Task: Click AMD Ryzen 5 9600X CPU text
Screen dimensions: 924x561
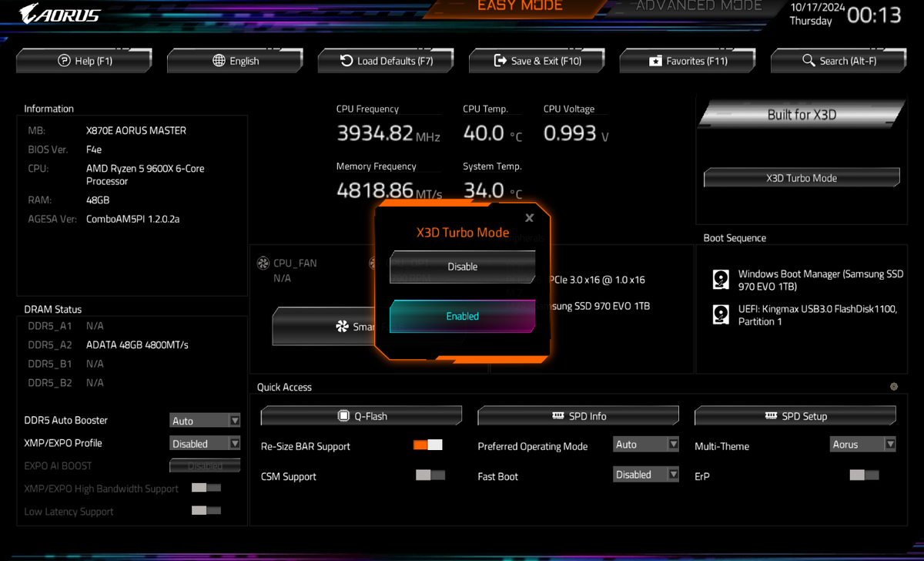Action: coord(146,175)
